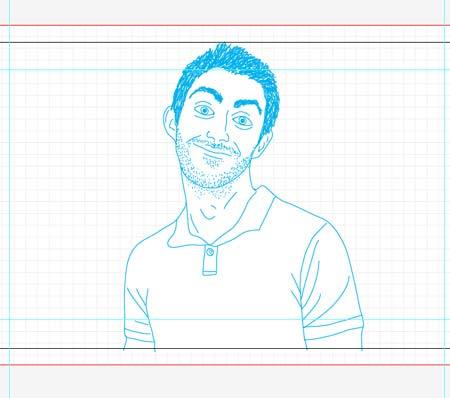Click the lower black frame border line
The height and width of the screenshot is (398, 450).
225,349
